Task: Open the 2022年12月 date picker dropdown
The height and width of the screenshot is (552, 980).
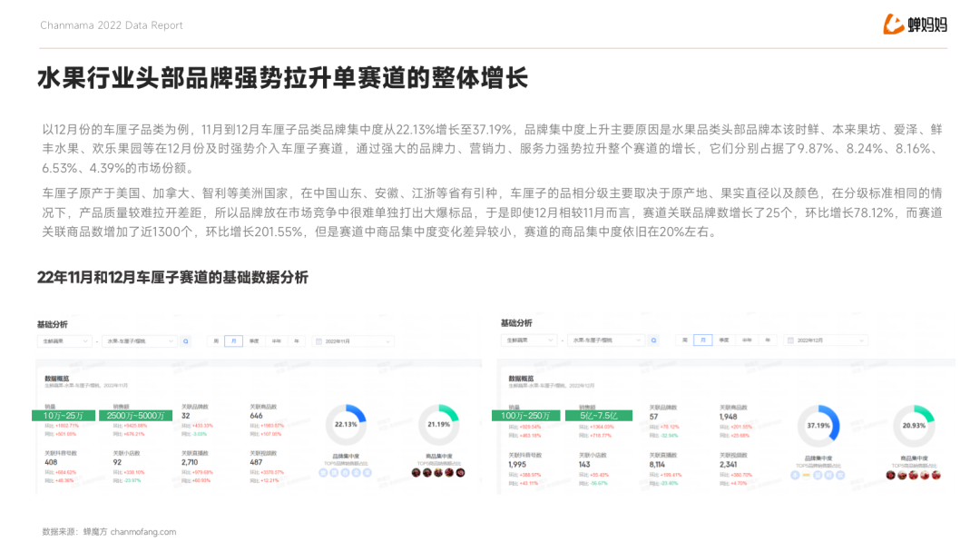Action: pos(827,340)
